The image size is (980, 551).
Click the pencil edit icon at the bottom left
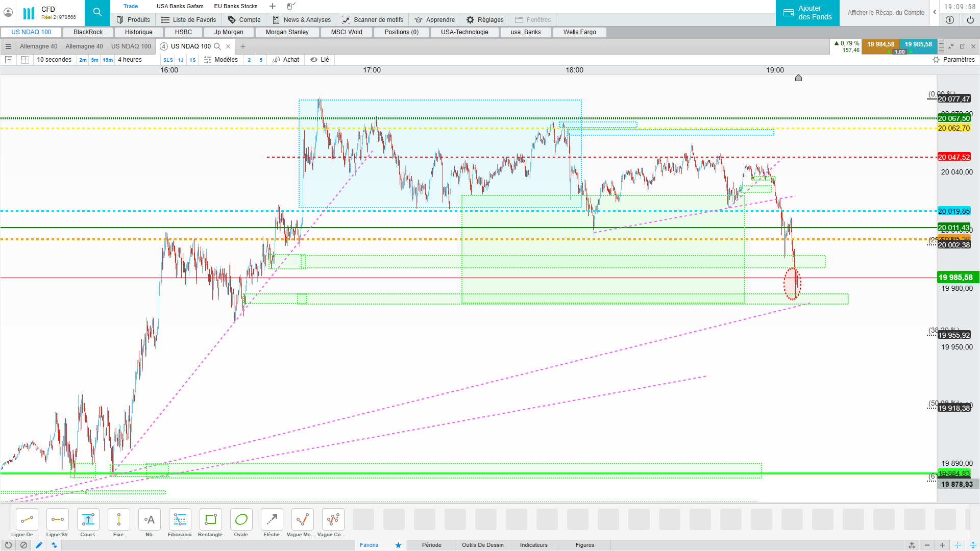[x=39, y=545]
